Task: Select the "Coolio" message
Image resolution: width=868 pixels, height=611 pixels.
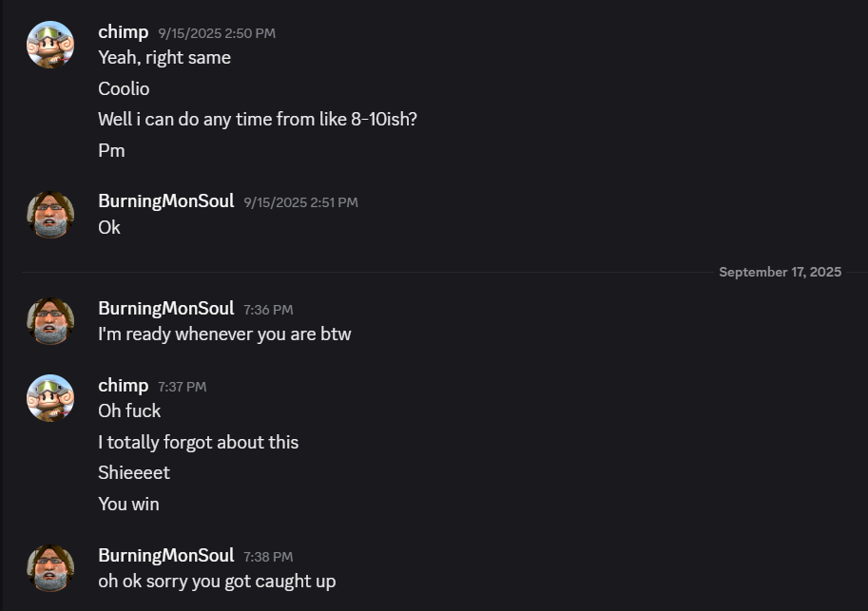Action: (x=124, y=89)
